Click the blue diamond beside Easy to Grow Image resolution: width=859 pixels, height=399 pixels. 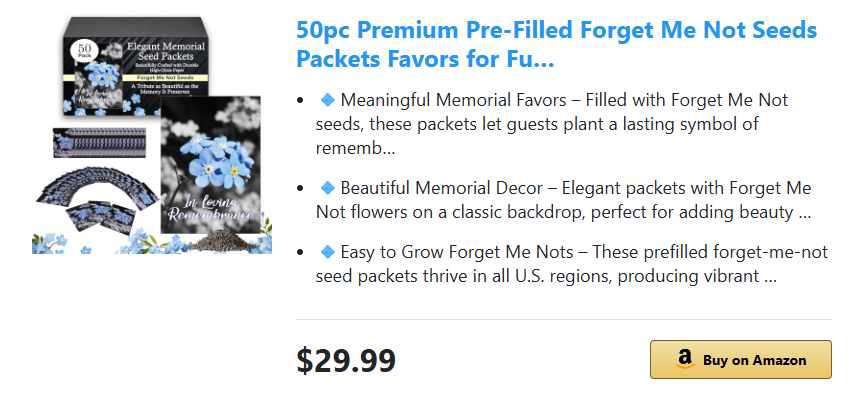point(327,252)
